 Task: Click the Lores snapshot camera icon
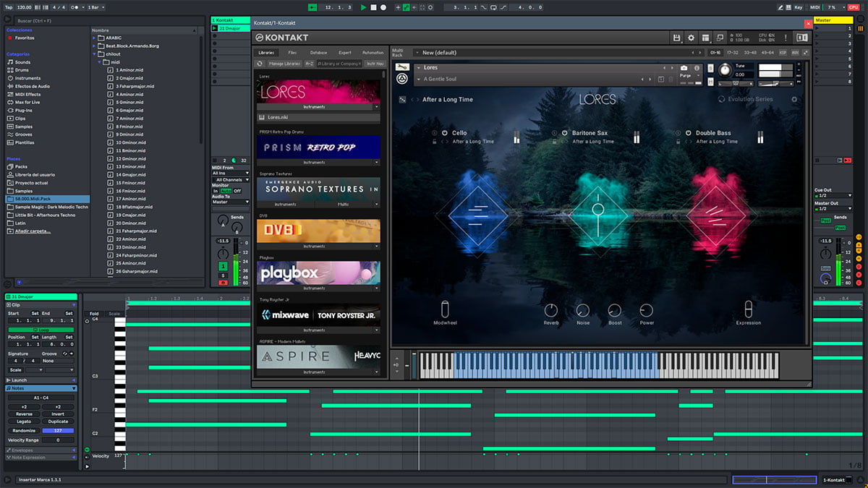(x=684, y=68)
